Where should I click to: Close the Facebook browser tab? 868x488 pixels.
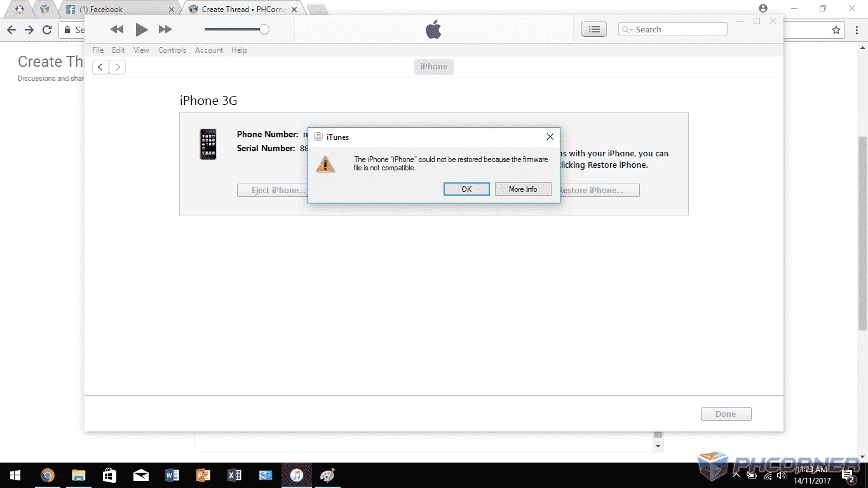(171, 10)
